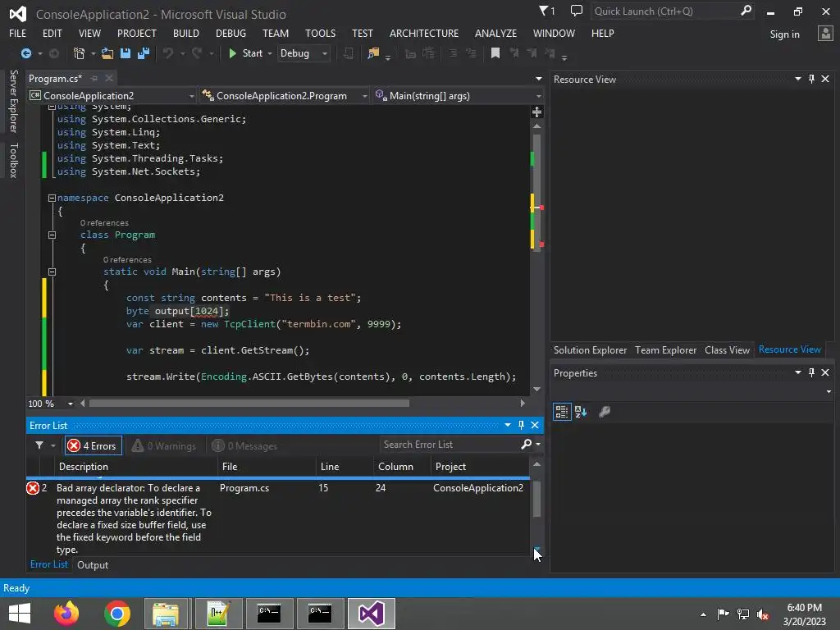Image resolution: width=840 pixels, height=630 pixels.
Task: Click in the Search Error List field
Action: pyautogui.click(x=449, y=444)
